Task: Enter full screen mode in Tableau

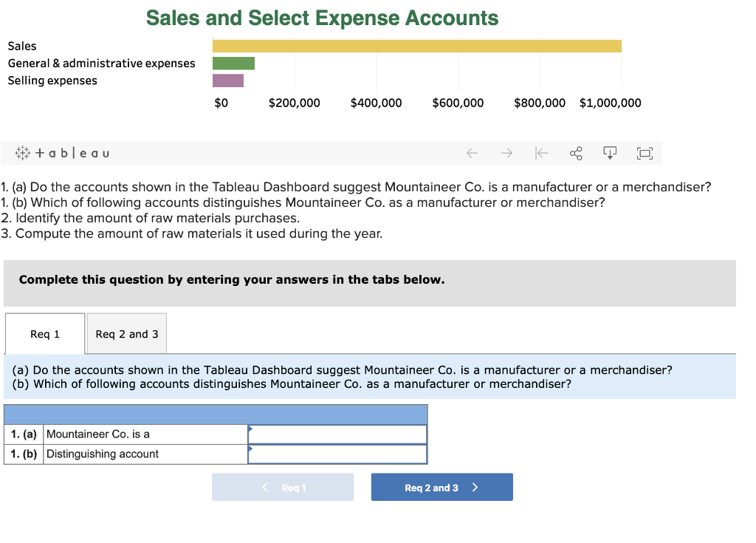Action: tap(645, 153)
